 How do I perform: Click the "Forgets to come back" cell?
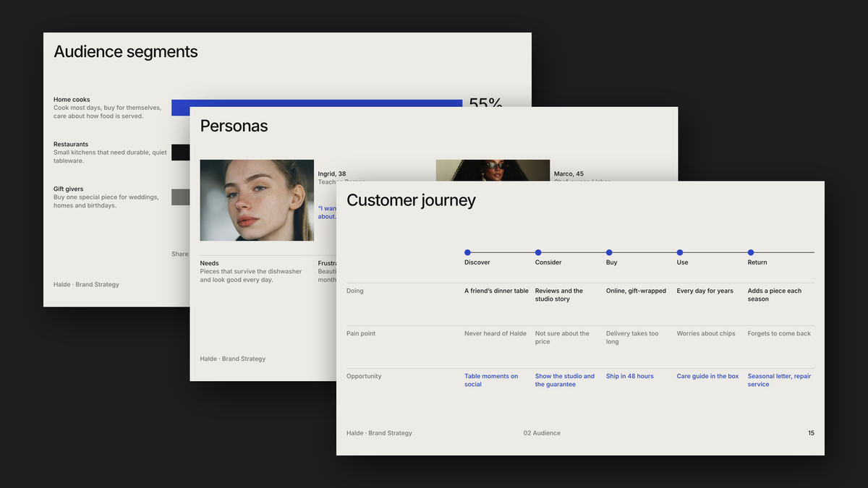click(x=779, y=333)
